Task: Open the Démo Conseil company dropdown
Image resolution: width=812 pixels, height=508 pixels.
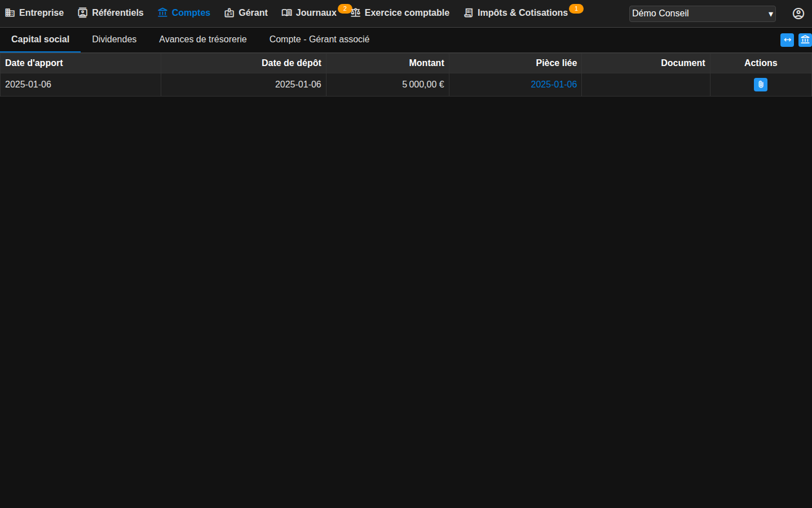Action: pyautogui.click(x=702, y=14)
